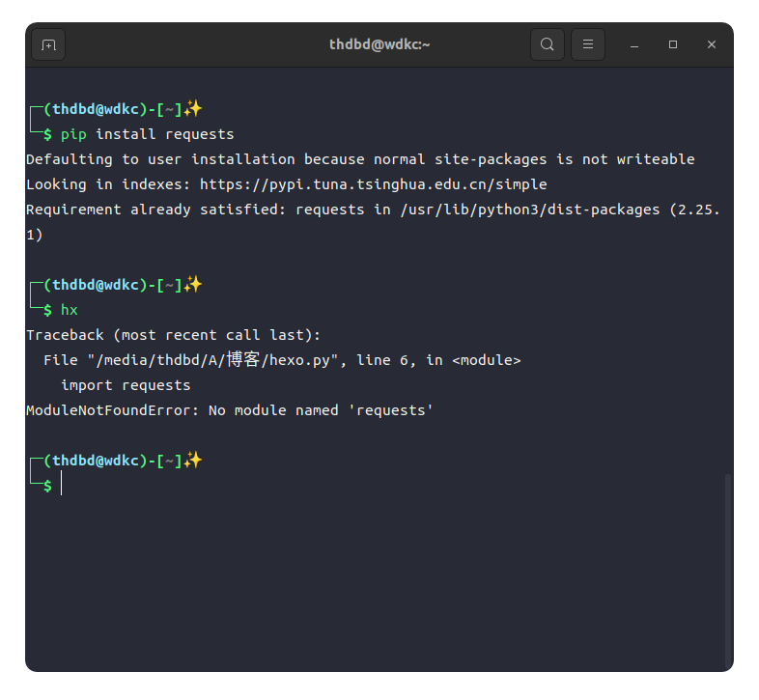The width and height of the screenshot is (759, 700).
Task: Click the 'Defaulting to user installation' line
Action: click(360, 159)
